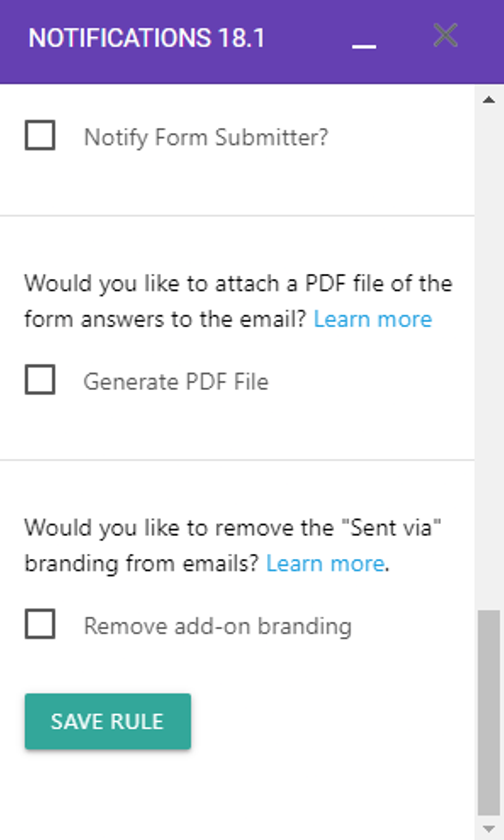The height and width of the screenshot is (840, 504).
Task: Click the scroll up arrow
Action: 489,100
